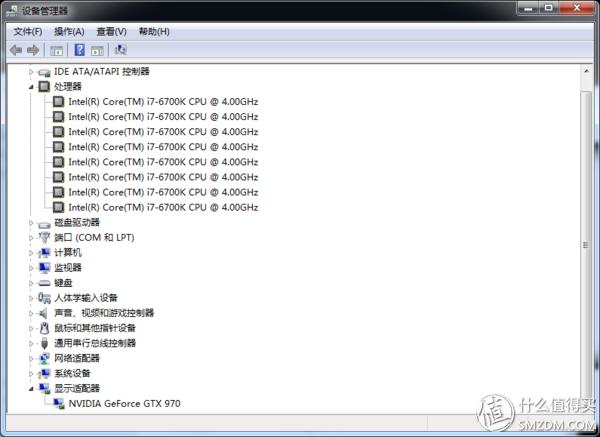
Task: Open the 帮助(H) menu
Action: (x=154, y=31)
